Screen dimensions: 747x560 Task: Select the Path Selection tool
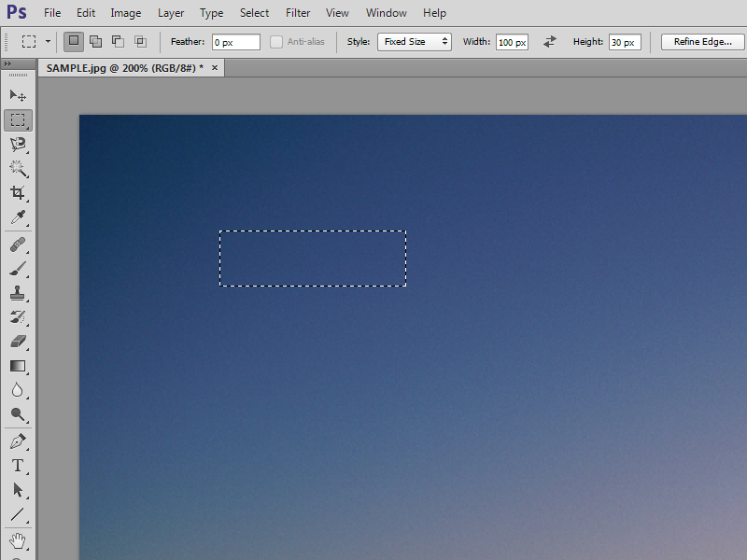18,490
